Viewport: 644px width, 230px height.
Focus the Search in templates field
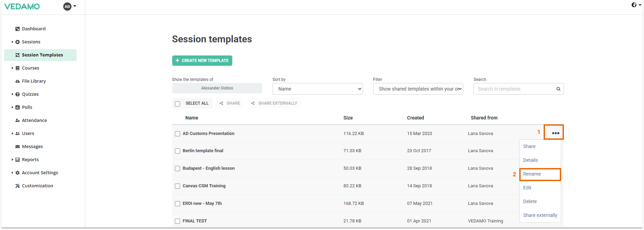tap(519, 89)
